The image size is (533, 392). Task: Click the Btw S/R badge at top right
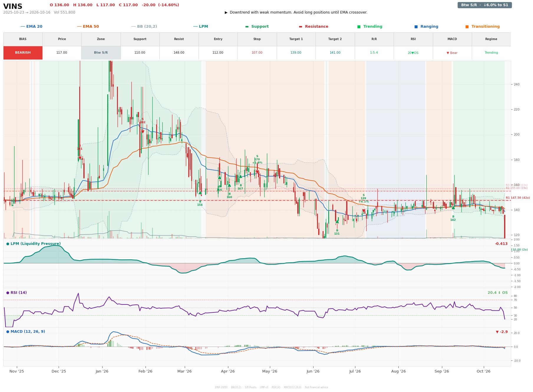[x=484, y=5]
